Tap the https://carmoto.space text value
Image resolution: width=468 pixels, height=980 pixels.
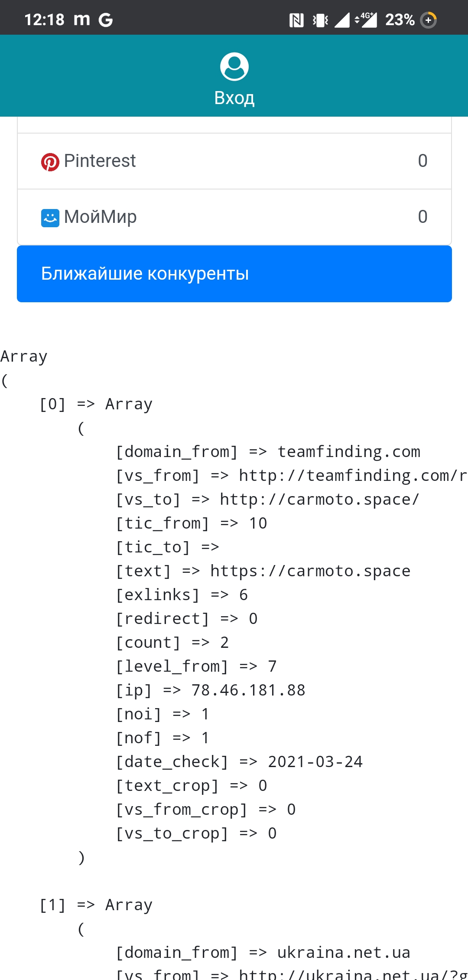click(310, 571)
